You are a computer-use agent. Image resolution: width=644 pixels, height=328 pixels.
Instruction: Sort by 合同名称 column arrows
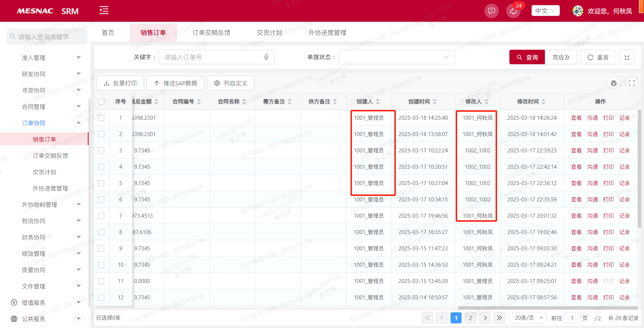click(244, 102)
